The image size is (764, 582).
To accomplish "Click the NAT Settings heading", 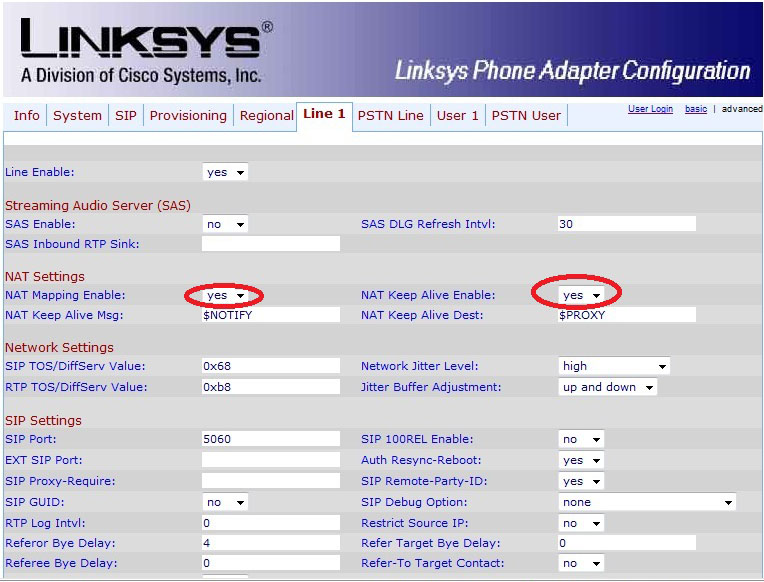I will [x=45, y=276].
